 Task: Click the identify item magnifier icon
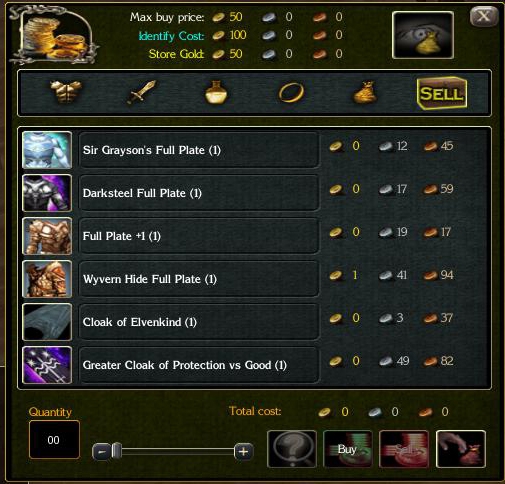[x=292, y=449]
